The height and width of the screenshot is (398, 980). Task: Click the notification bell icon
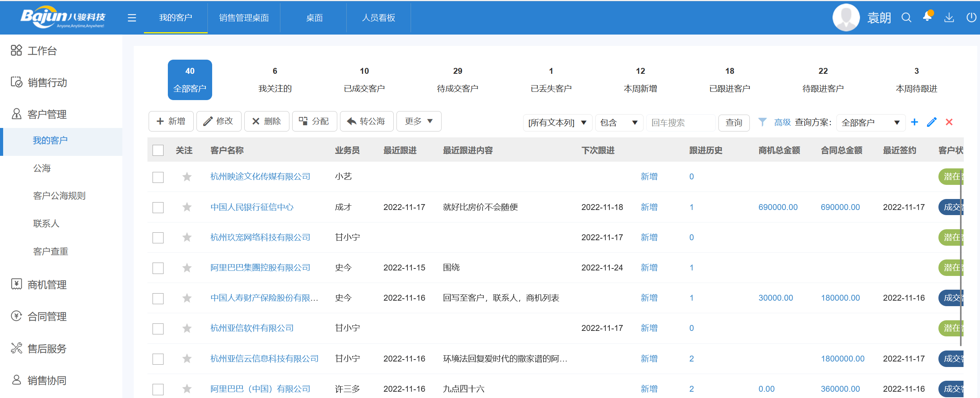click(x=928, y=17)
